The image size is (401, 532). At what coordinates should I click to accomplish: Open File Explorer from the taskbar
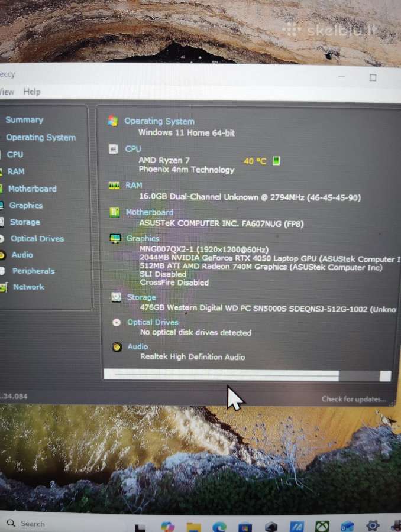click(193, 527)
